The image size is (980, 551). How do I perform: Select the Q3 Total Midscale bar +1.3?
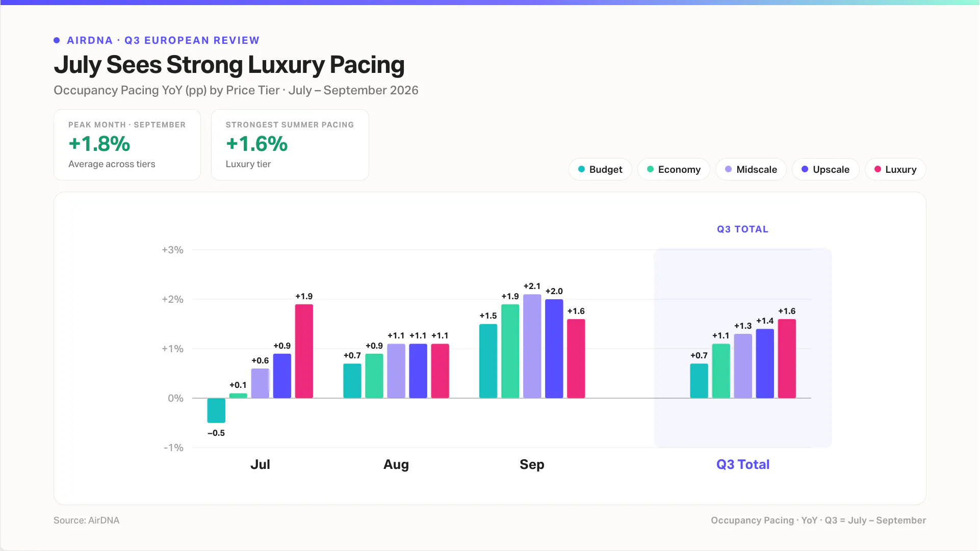[743, 366]
